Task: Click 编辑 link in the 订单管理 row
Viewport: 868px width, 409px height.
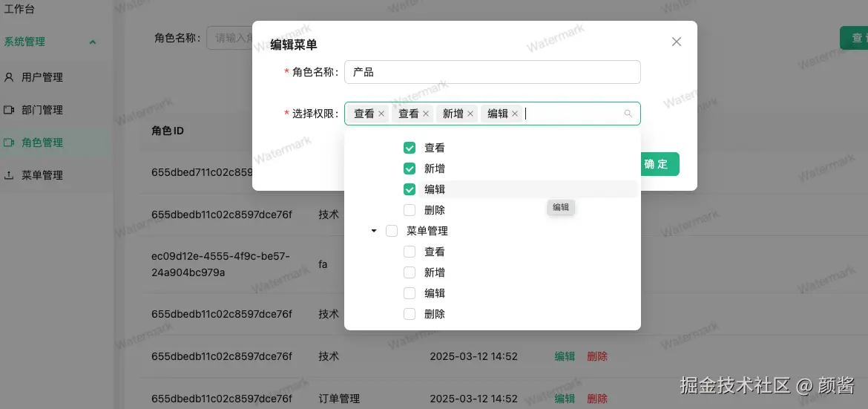Action: click(565, 399)
